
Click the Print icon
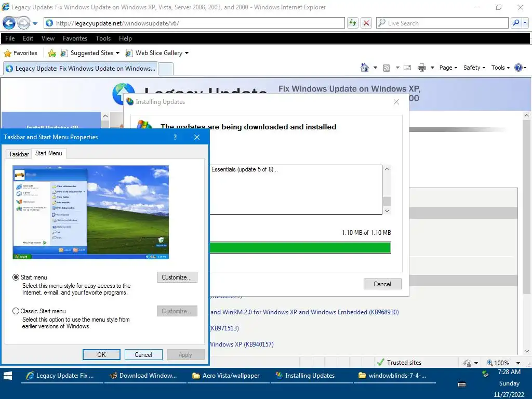[x=422, y=68]
